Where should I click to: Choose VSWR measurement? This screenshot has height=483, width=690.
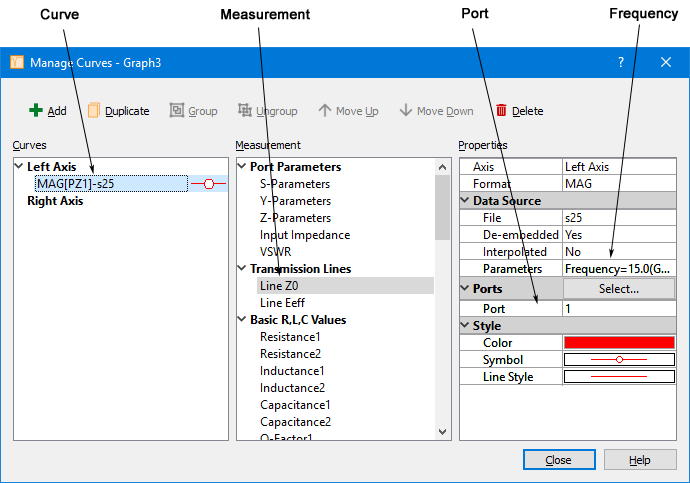coord(275,252)
